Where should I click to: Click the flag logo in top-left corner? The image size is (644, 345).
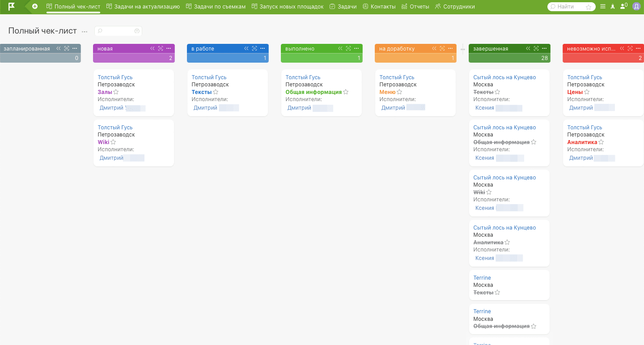[11, 7]
